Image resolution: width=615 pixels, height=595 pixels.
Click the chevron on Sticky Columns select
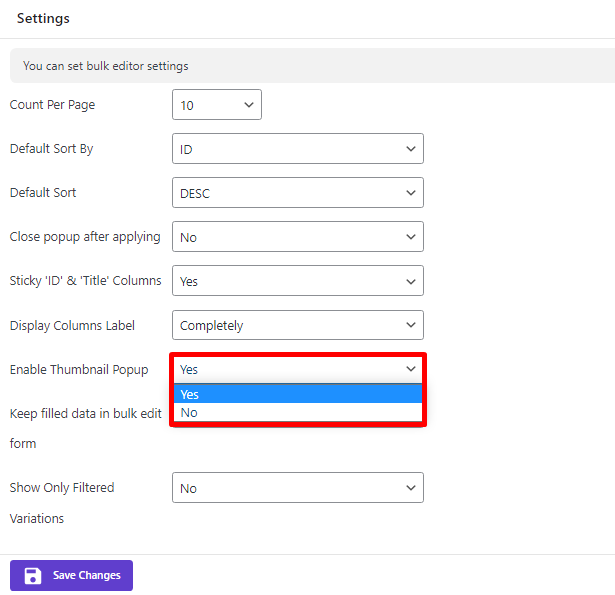(411, 281)
